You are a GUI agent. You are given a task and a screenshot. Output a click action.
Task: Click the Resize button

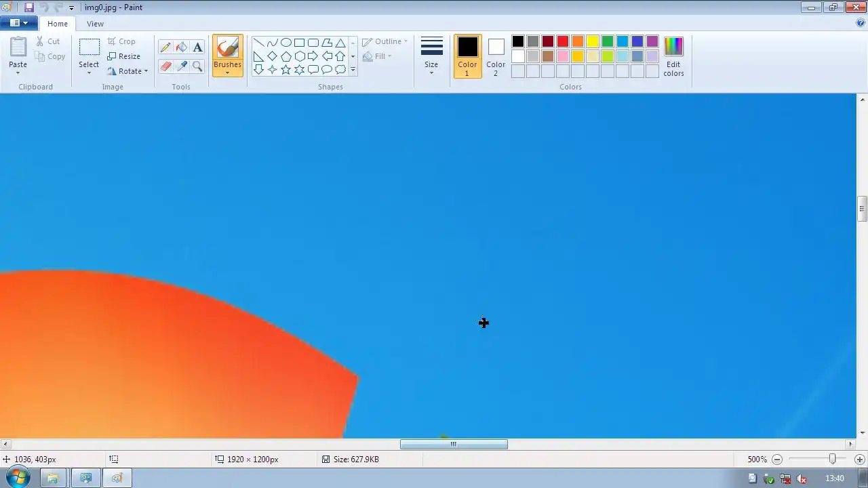tap(124, 56)
